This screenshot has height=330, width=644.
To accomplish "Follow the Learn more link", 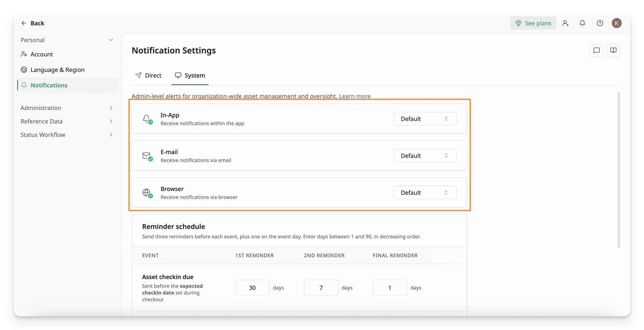I will (x=355, y=96).
